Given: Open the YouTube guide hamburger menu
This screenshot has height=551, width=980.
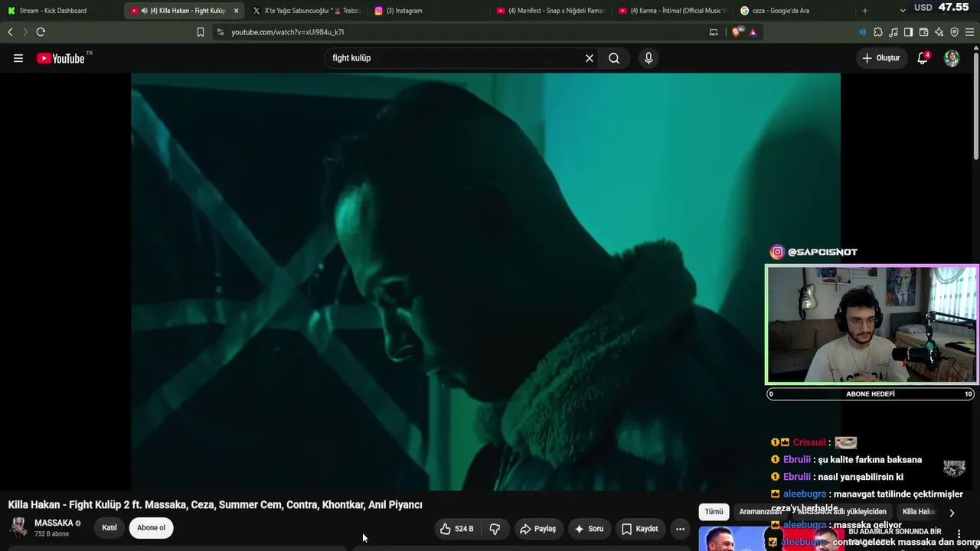Looking at the screenshot, I should tap(18, 58).
